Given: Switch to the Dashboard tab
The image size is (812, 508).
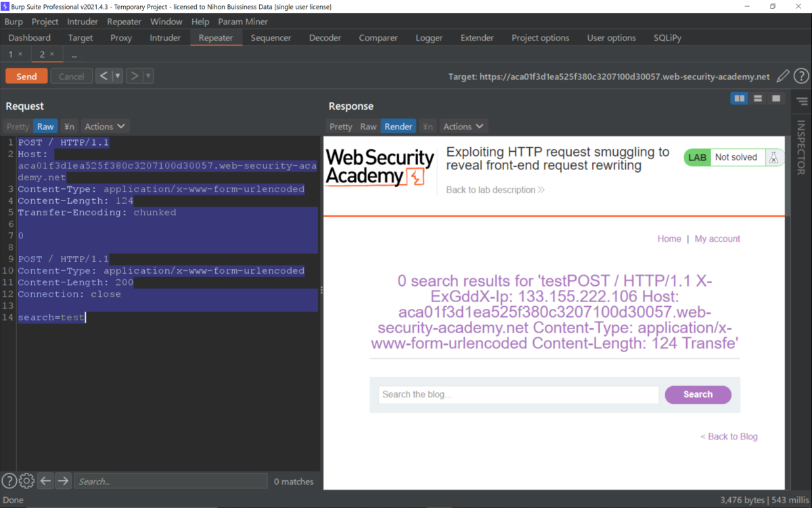Looking at the screenshot, I should tap(30, 38).
